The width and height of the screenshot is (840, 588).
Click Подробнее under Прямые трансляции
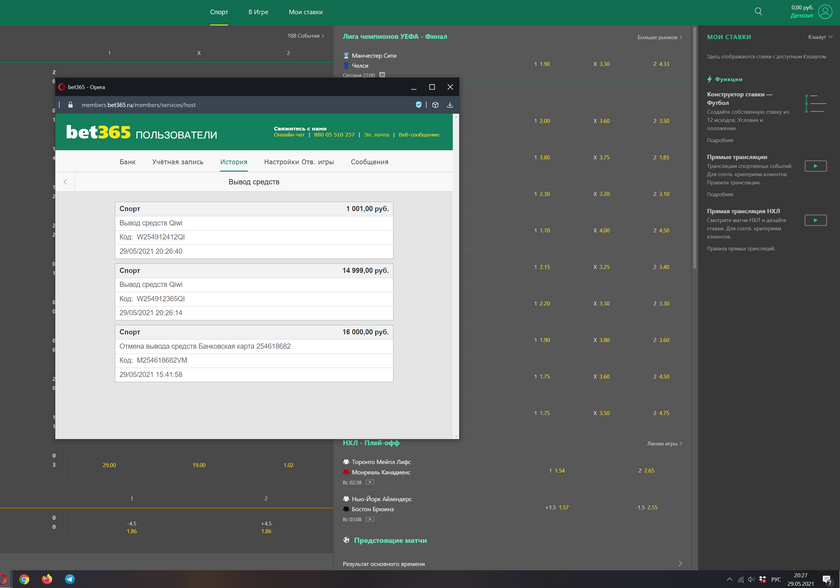(x=720, y=194)
